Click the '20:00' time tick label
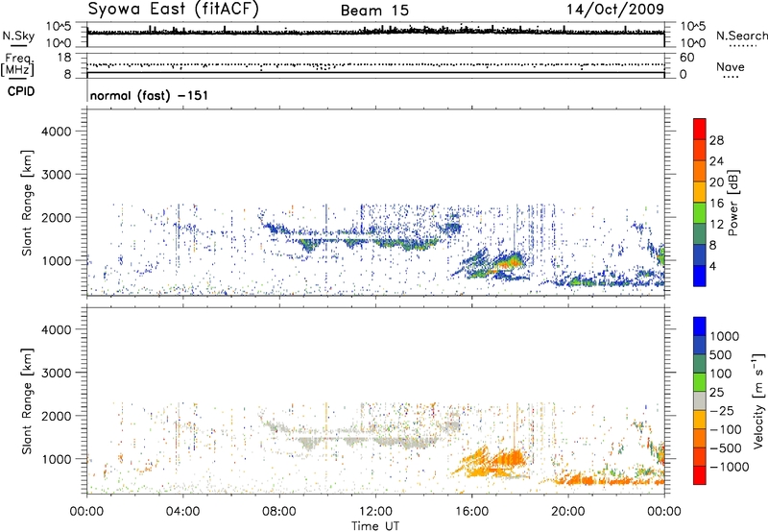The image size is (768, 532). (567, 512)
